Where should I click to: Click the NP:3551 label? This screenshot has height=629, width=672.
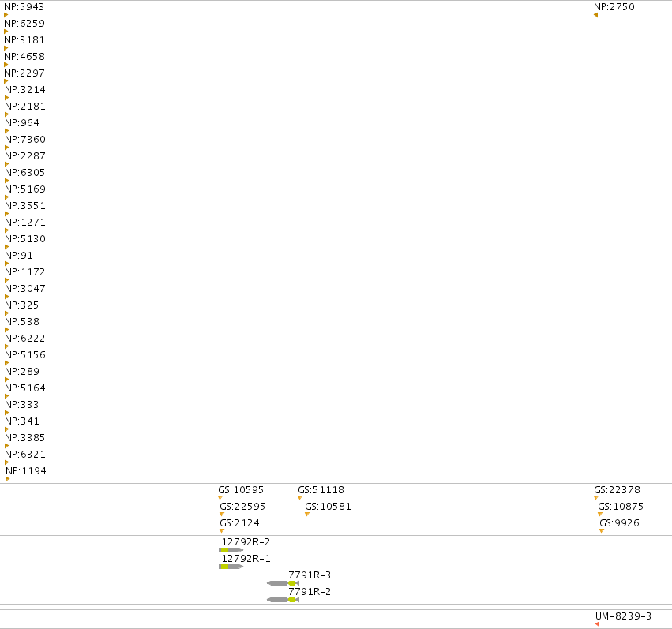(25, 206)
